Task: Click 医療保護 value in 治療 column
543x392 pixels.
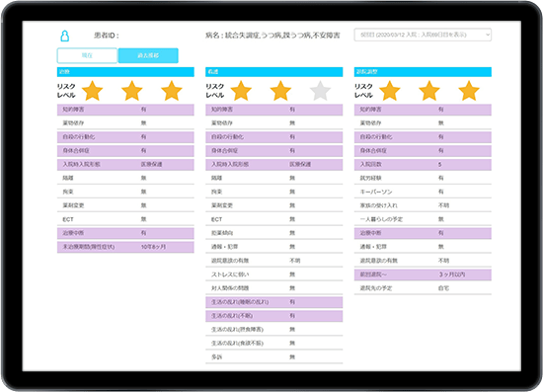Action: click(151, 164)
